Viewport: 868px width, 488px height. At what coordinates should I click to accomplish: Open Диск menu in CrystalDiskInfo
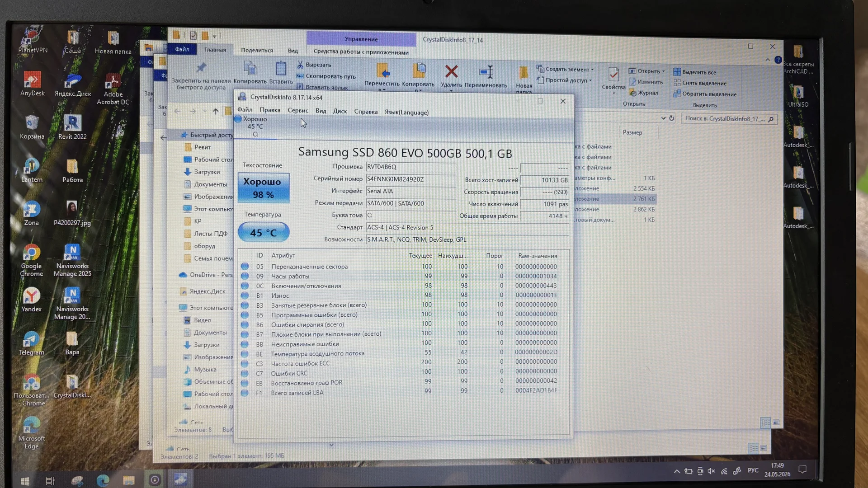[340, 111]
